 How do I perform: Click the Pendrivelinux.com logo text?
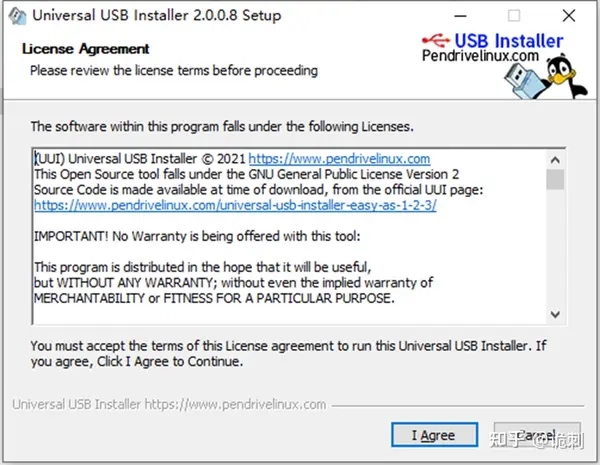[480, 56]
